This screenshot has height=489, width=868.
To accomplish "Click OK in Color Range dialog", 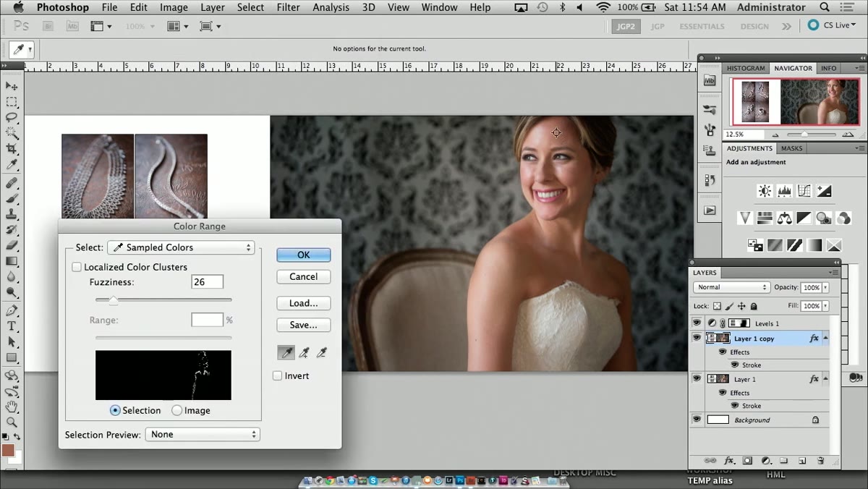I will tap(304, 255).
